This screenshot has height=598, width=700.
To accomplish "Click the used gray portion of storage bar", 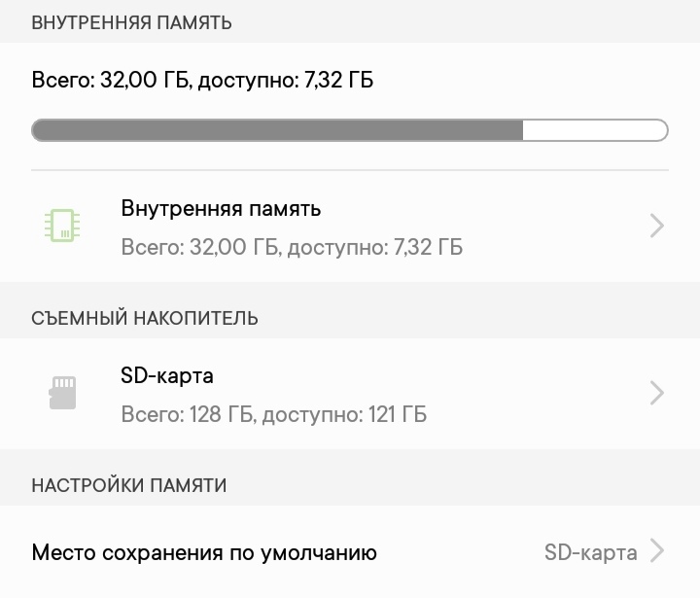I will pyautogui.click(x=277, y=130).
